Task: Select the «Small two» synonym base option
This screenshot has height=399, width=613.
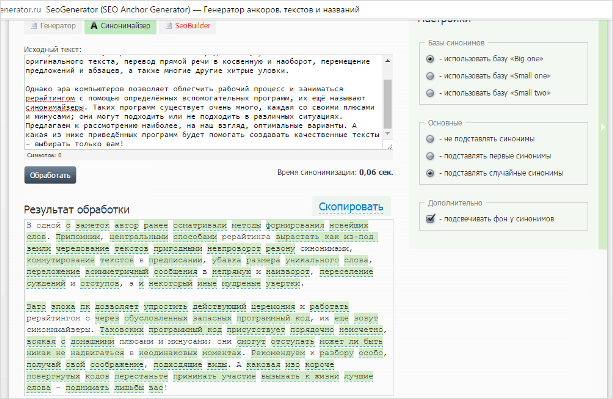Action: click(x=430, y=93)
